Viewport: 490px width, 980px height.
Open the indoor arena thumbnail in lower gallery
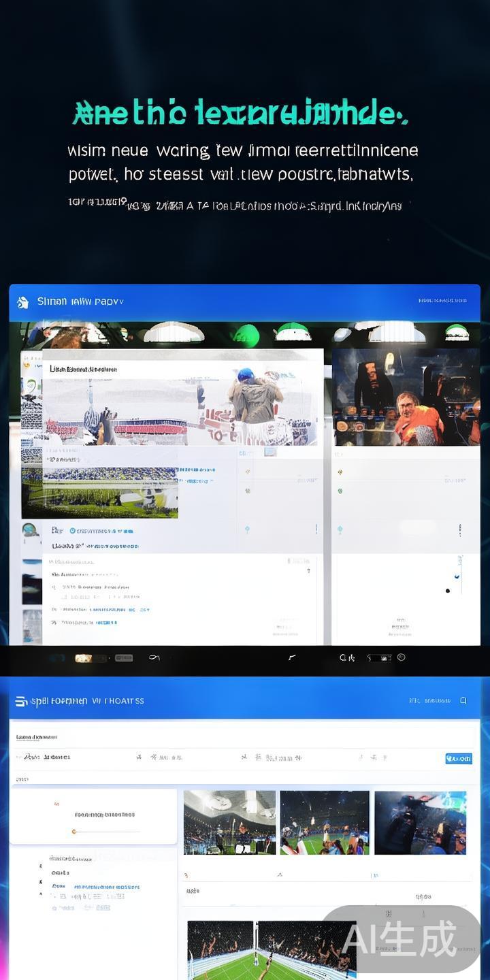coord(229,822)
